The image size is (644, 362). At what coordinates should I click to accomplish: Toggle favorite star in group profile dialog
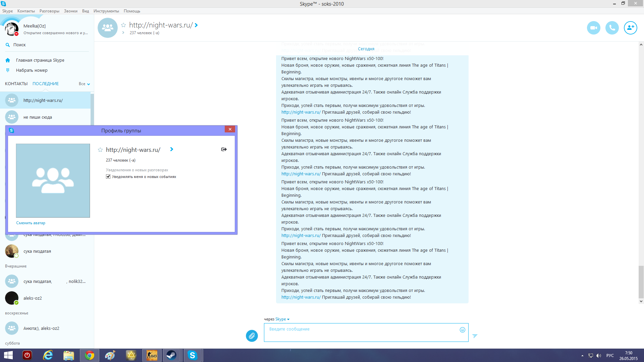pyautogui.click(x=100, y=150)
